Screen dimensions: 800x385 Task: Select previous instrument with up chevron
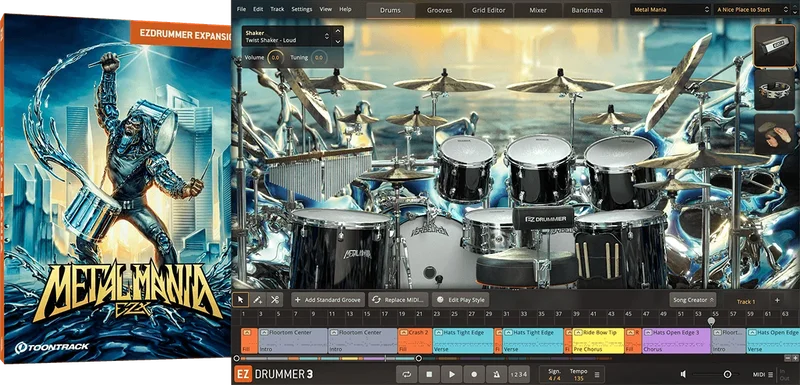[337, 32]
